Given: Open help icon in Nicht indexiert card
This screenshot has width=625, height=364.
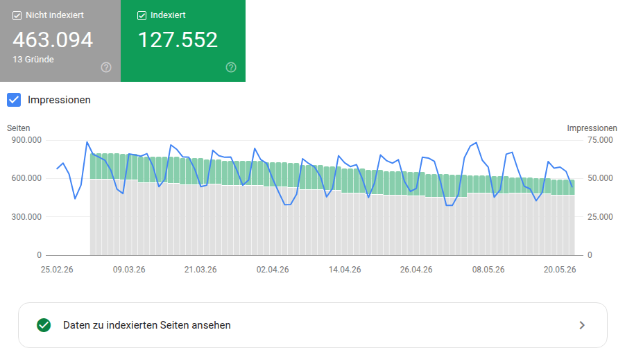Looking at the screenshot, I should coord(106,67).
